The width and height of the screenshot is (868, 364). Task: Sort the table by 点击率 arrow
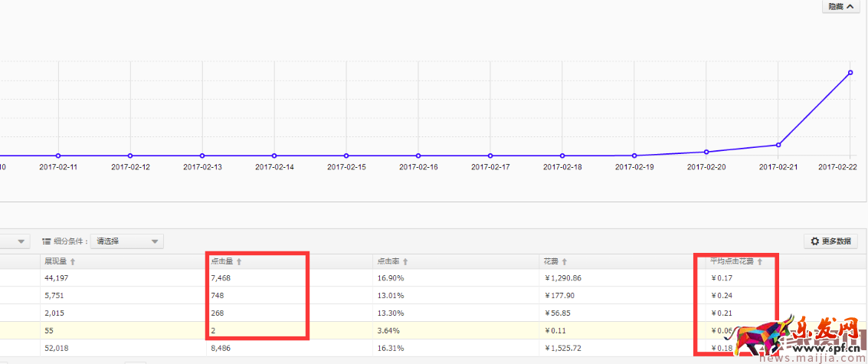pos(405,262)
